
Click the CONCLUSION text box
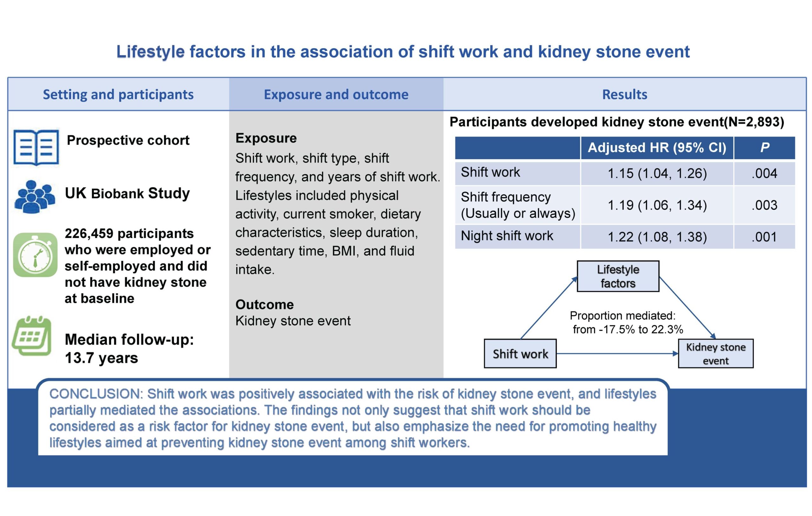(x=352, y=418)
